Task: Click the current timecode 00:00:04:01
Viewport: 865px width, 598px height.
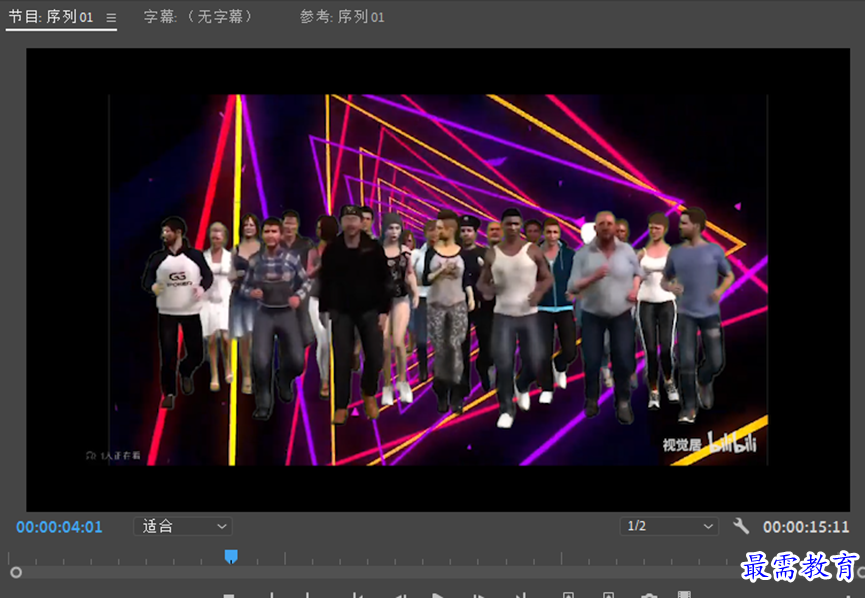Action: pos(59,527)
